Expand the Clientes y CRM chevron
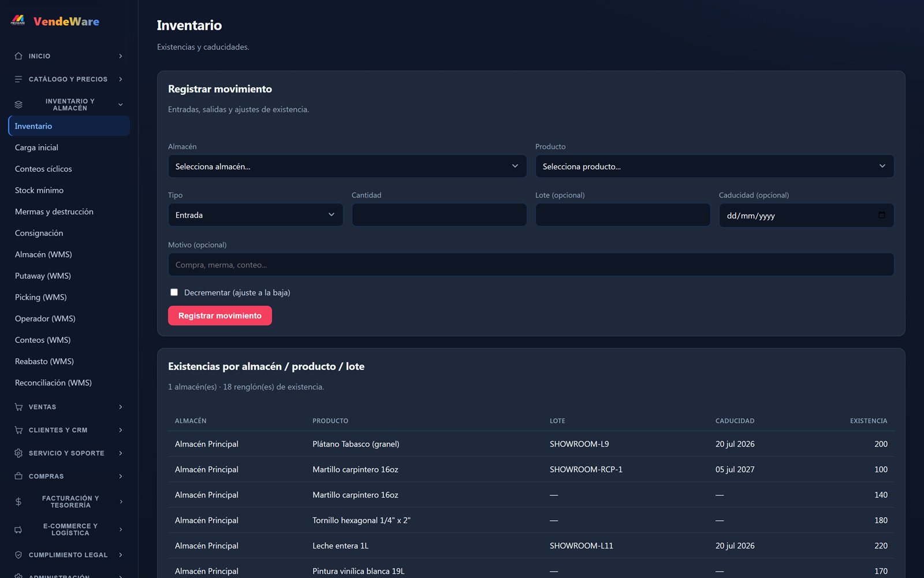This screenshot has height=578, width=924. point(121,430)
